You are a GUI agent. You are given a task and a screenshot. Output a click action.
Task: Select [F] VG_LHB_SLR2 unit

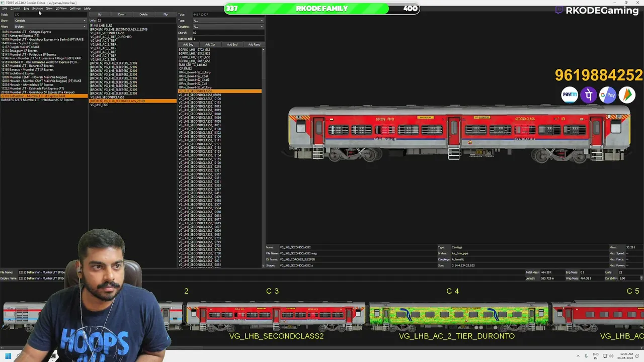pos(101,26)
